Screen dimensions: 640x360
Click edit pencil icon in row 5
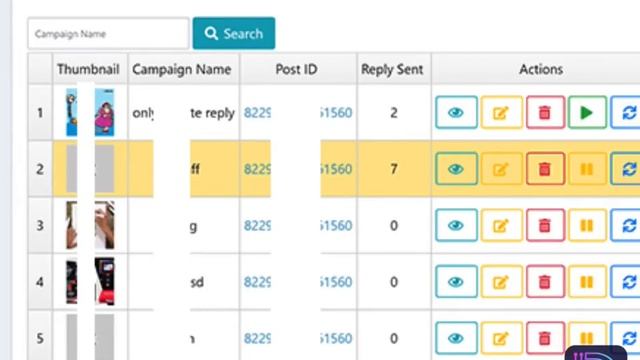pyautogui.click(x=501, y=338)
